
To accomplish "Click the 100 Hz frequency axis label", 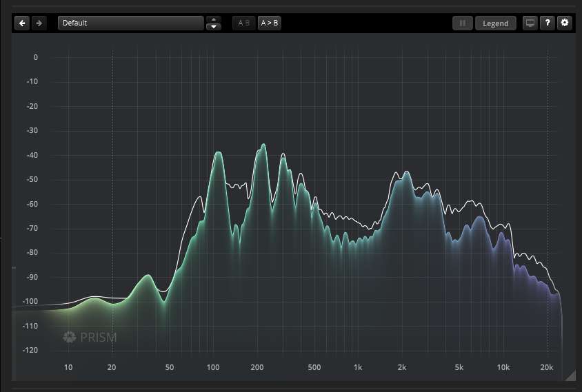I will [x=213, y=367].
